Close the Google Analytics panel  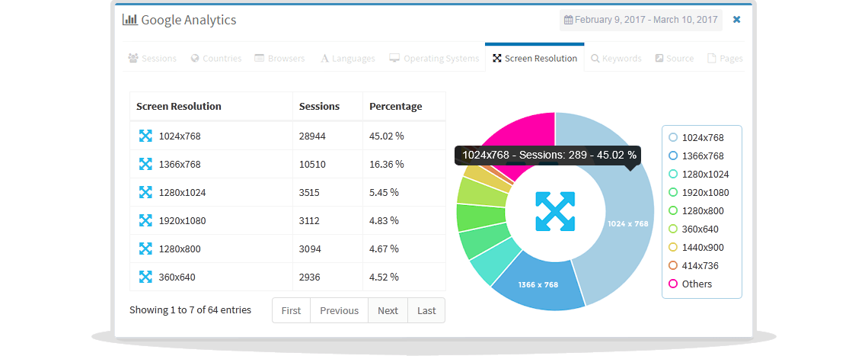pos(736,19)
